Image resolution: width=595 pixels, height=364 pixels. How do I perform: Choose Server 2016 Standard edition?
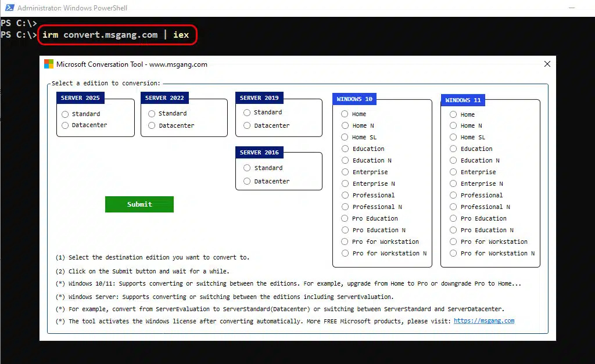tap(248, 168)
